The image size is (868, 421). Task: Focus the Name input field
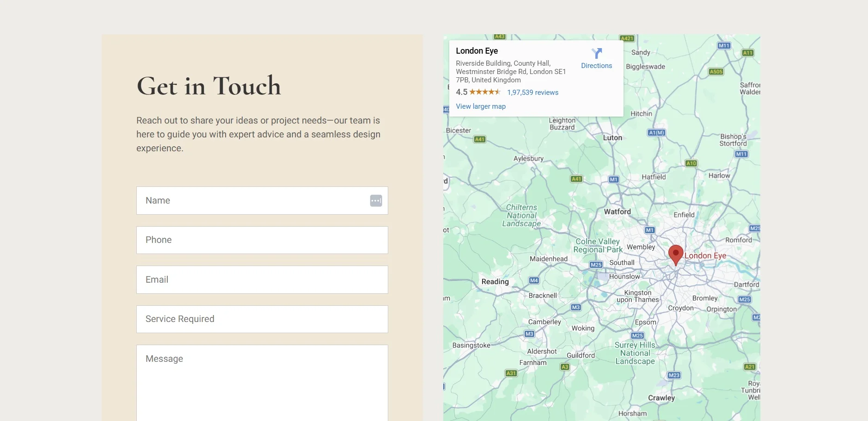[x=262, y=201]
